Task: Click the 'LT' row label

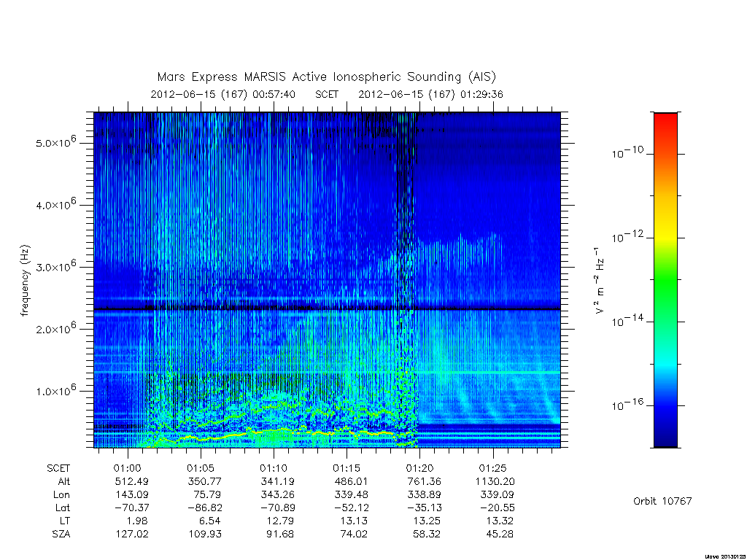Action: click(64, 521)
